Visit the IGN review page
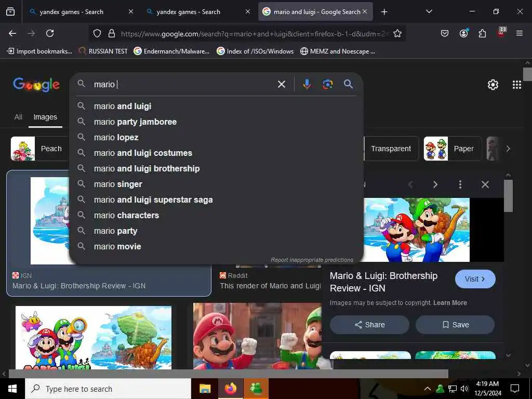The image size is (532, 399). pos(475,279)
